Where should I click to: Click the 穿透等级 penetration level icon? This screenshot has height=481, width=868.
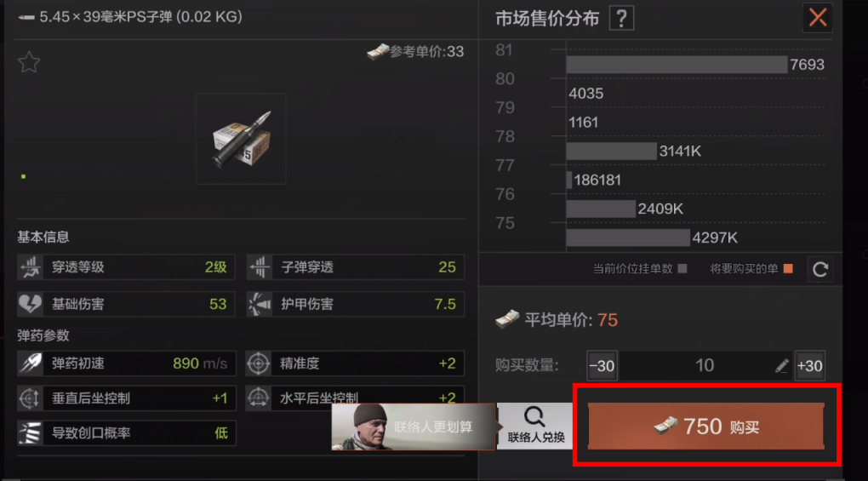click(x=30, y=267)
